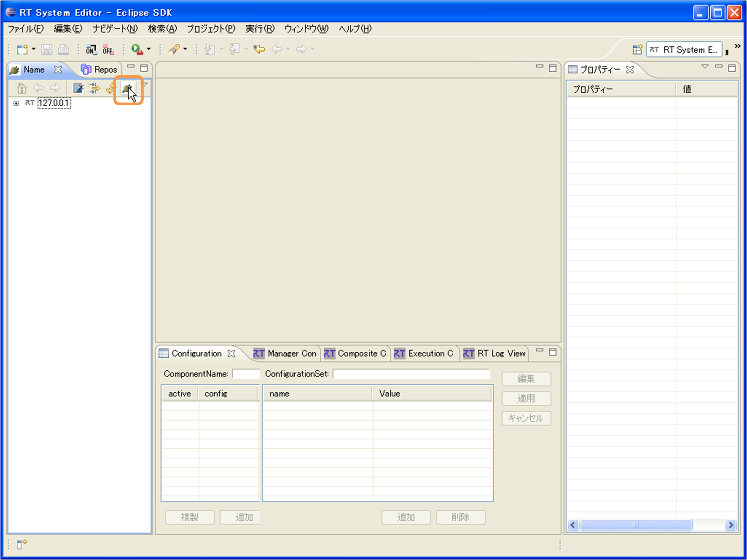This screenshot has width=747, height=560.
Task: Open the ウィンドウ(W) menu
Action: 307,29
